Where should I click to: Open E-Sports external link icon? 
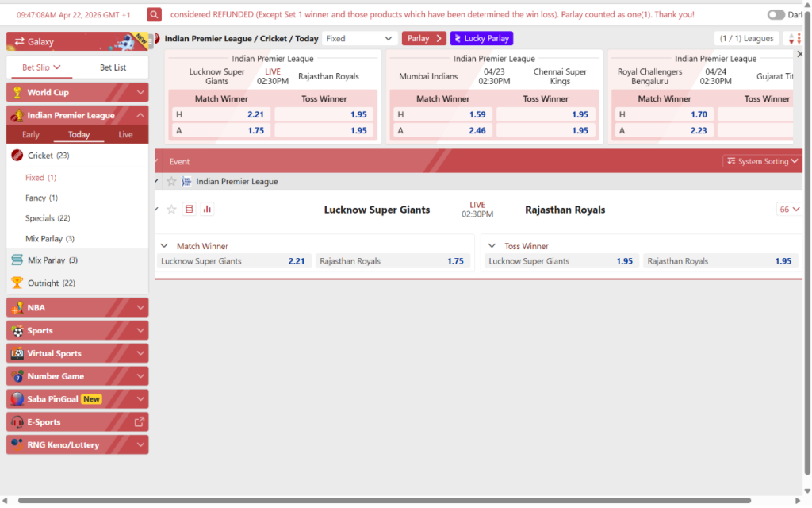[140, 422]
